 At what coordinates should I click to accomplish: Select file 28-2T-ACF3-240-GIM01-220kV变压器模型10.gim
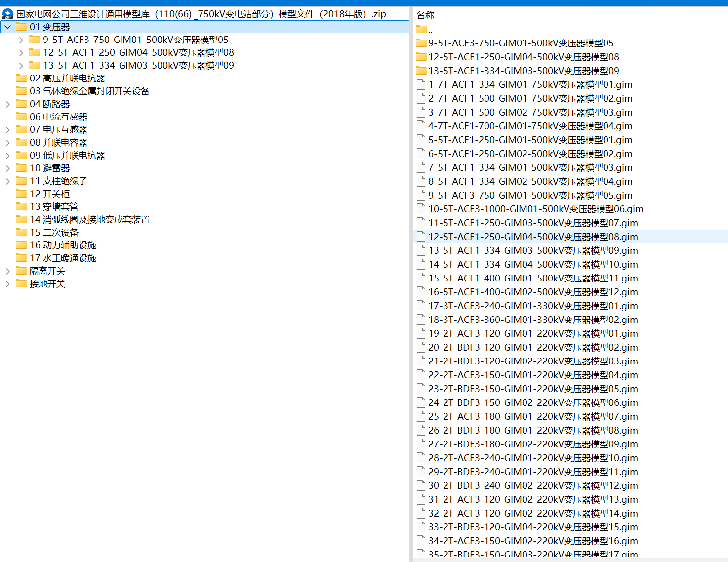point(533,458)
